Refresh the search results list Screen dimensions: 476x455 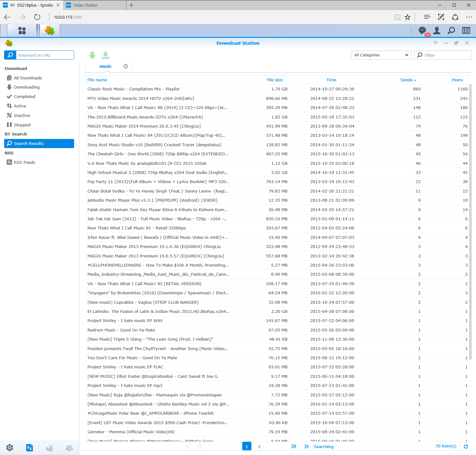pos(466,446)
